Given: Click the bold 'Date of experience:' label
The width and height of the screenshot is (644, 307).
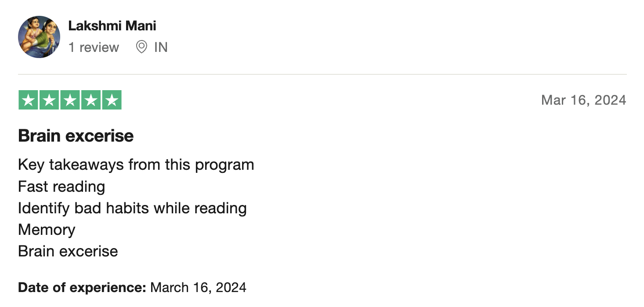Looking at the screenshot, I should pos(82,288).
